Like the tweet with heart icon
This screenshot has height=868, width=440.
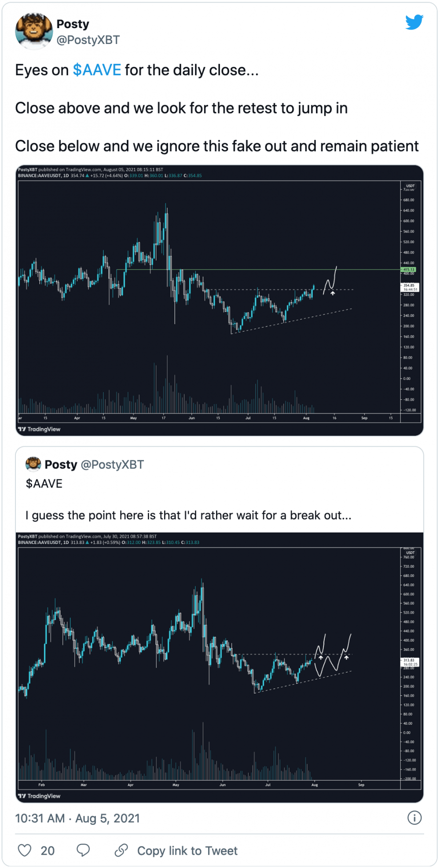coord(25,850)
